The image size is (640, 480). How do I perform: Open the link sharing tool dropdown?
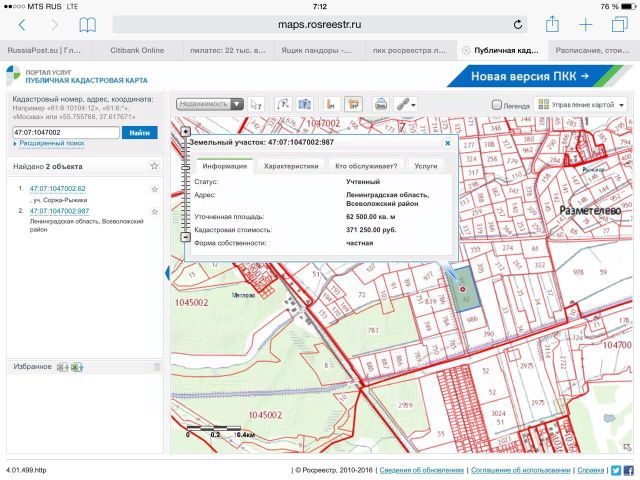(406, 104)
